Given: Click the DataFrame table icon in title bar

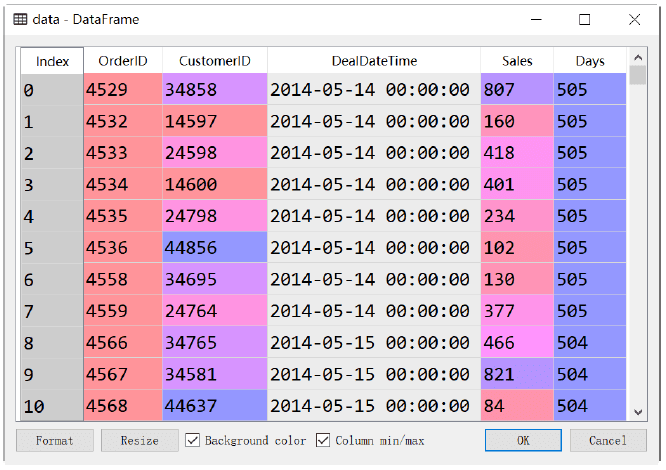Looking at the screenshot, I should [x=20, y=20].
